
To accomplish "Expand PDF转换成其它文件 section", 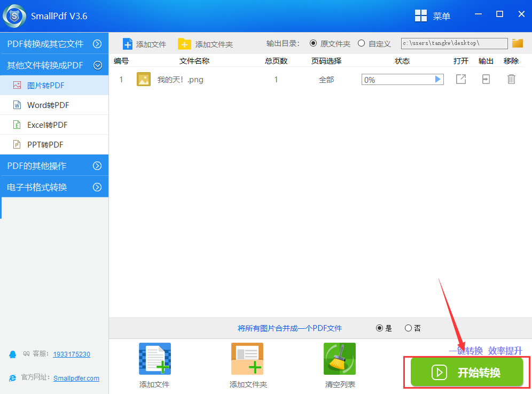I will click(54, 43).
